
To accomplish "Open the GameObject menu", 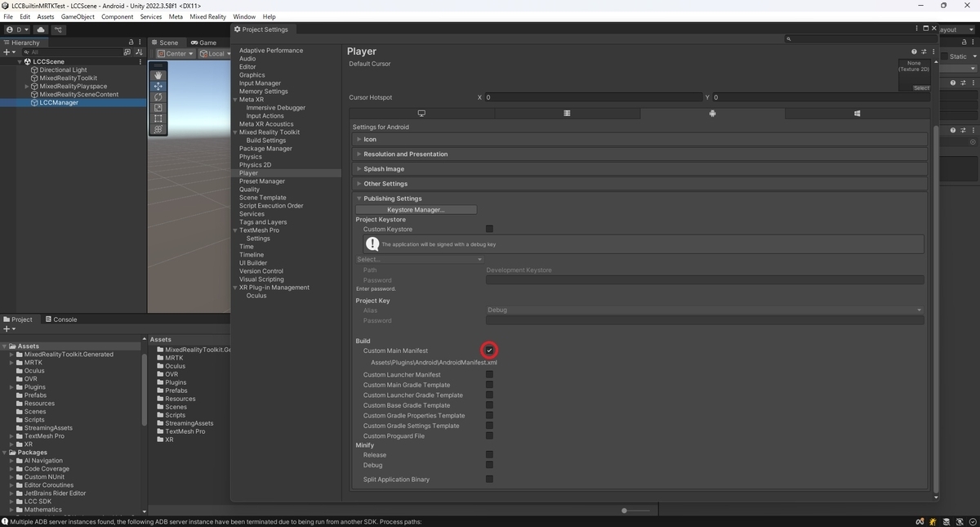I will coord(78,16).
